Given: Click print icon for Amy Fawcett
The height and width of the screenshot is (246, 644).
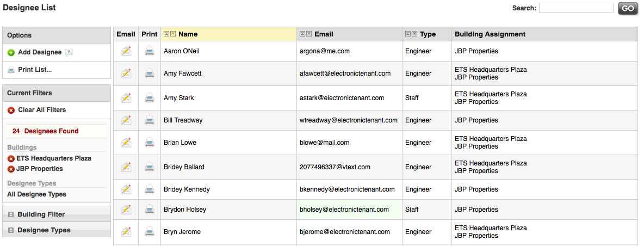Looking at the screenshot, I should click(150, 73).
